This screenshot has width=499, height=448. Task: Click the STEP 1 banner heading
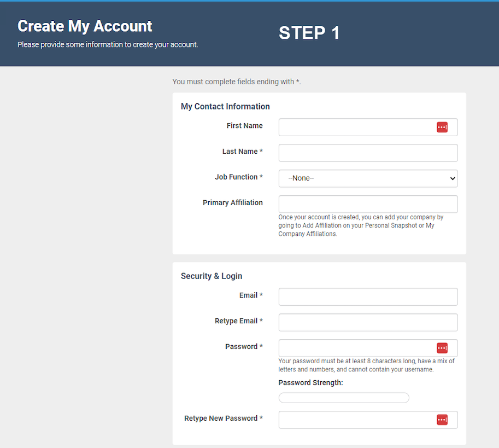point(309,33)
